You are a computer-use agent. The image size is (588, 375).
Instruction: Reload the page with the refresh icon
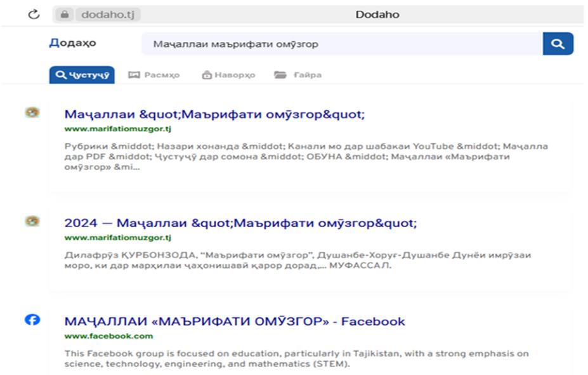tap(34, 15)
